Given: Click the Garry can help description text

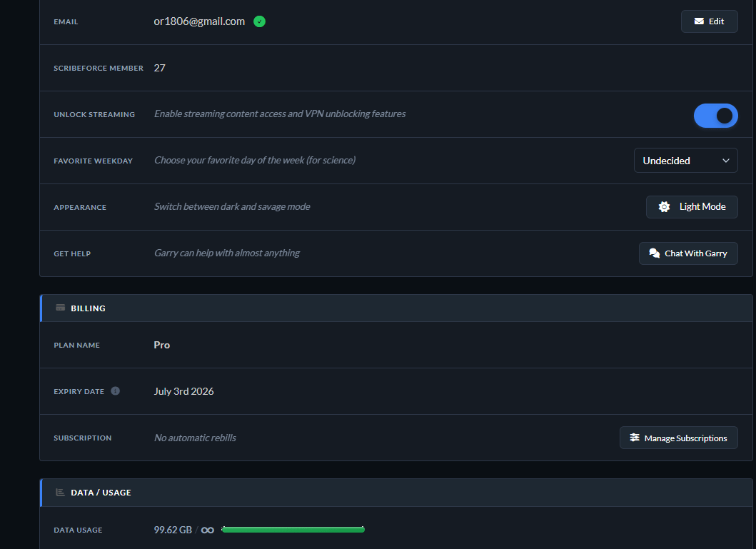Looking at the screenshot, I should tap(227, 253).
